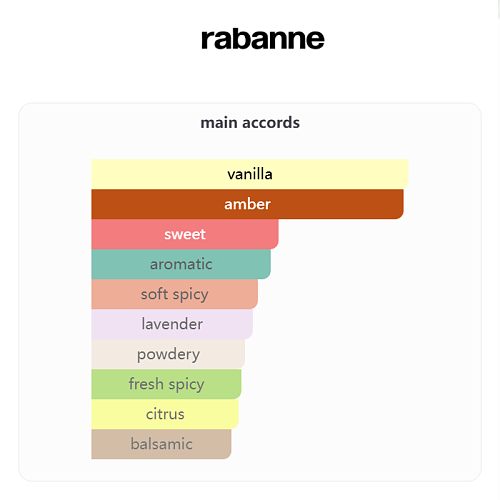
Task: Click the sweet text label
Action: (x=185, y=234)
